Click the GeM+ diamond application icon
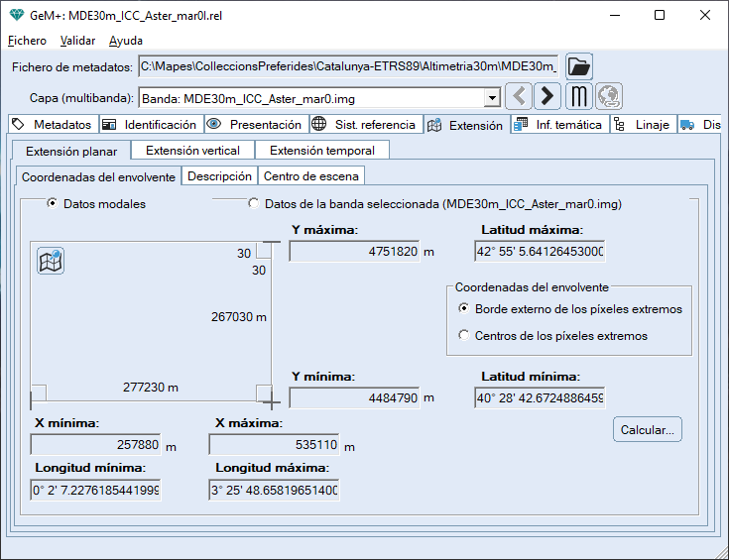This screenshot has height=560, width=729. point(16,15)
